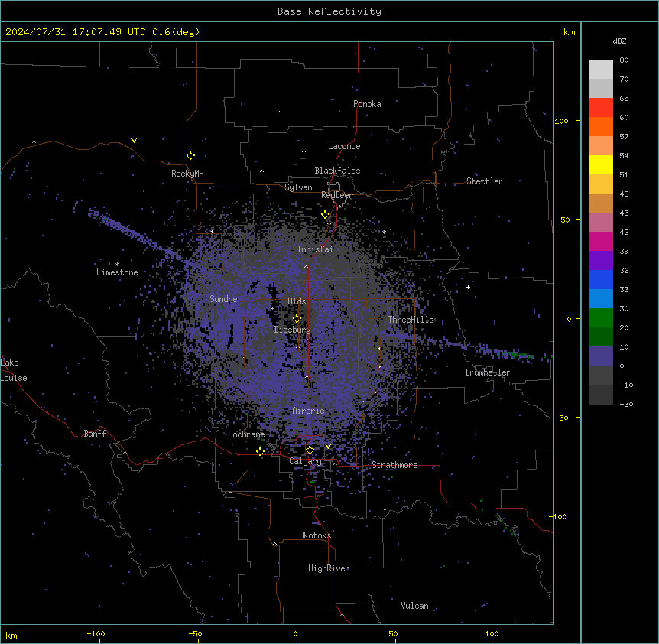
Task: Click the green 30–20 dBZ legend swatch
Action: pos(601,318)
